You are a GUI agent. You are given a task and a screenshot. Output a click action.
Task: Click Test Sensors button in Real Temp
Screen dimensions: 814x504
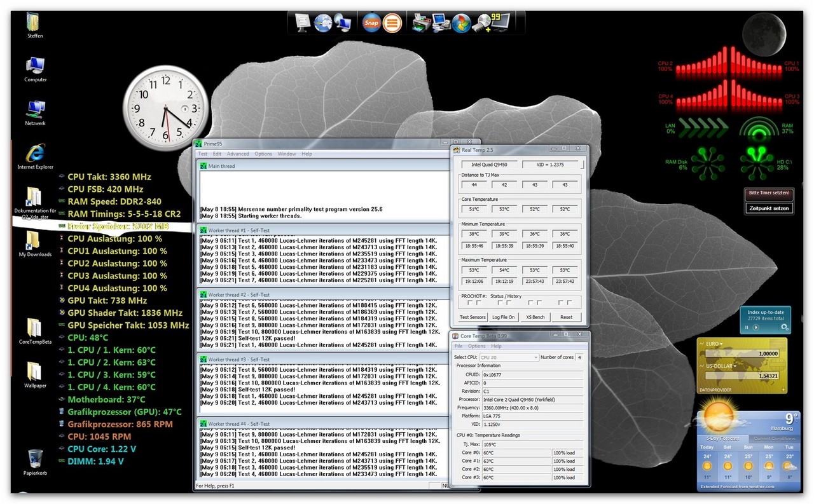473,317
